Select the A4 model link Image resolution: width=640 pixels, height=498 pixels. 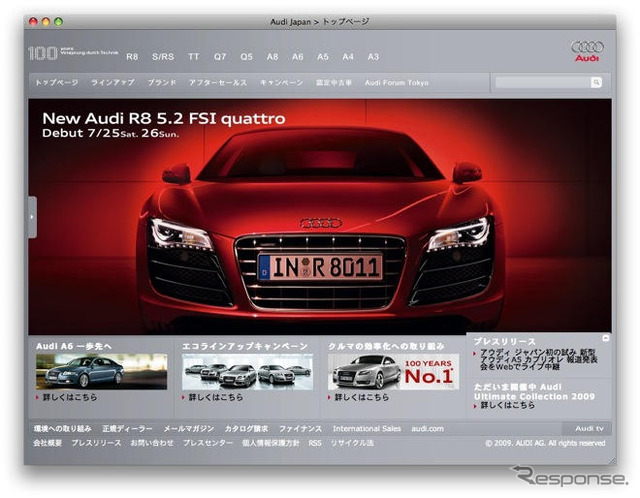coord(348,57)
